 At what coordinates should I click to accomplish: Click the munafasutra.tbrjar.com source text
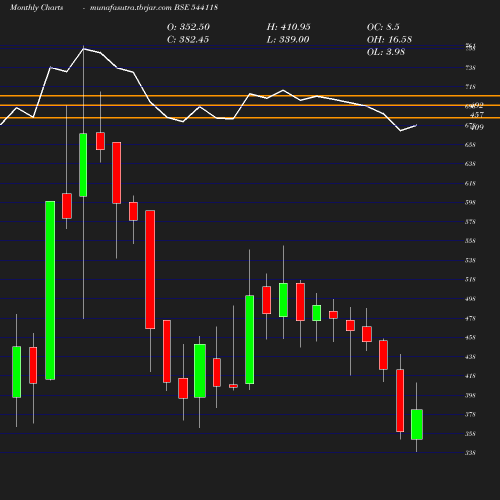131,7
